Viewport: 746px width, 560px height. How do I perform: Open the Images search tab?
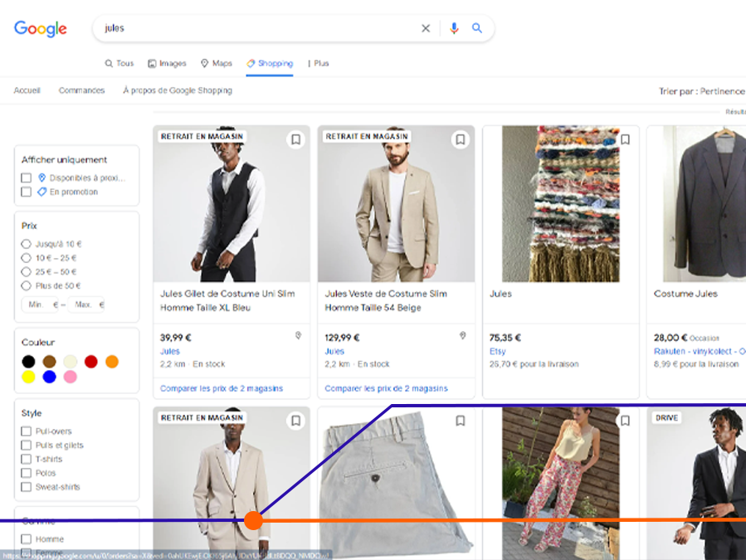[x=167, y=63]
